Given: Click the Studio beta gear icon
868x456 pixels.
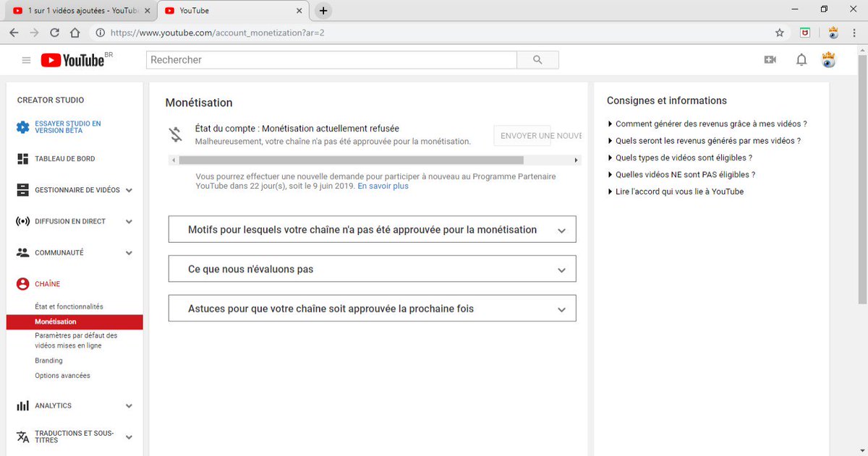Looking at the screenshot, I should [x=22, y=127].
